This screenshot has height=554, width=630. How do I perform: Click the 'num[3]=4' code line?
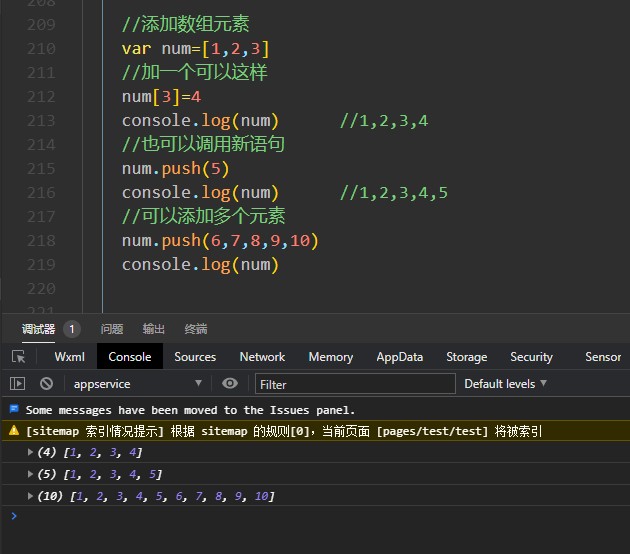161,97
